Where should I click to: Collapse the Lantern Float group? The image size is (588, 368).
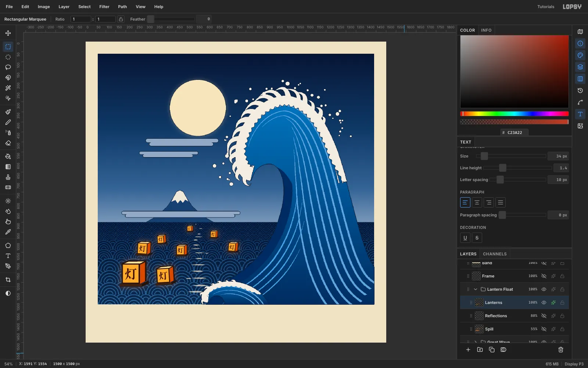pos(476,289)
